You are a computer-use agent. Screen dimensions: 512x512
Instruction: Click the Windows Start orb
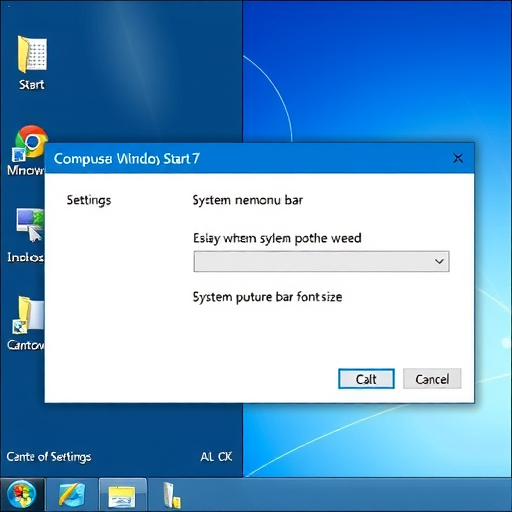tap(22, 495)
